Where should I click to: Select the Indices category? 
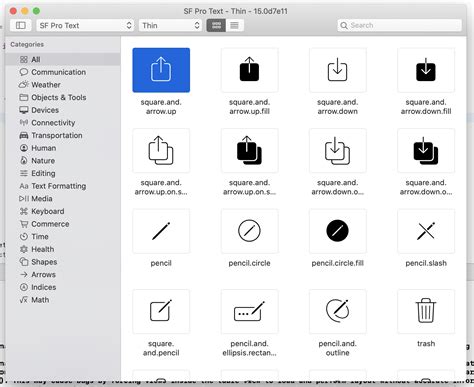tap(63, 287)
